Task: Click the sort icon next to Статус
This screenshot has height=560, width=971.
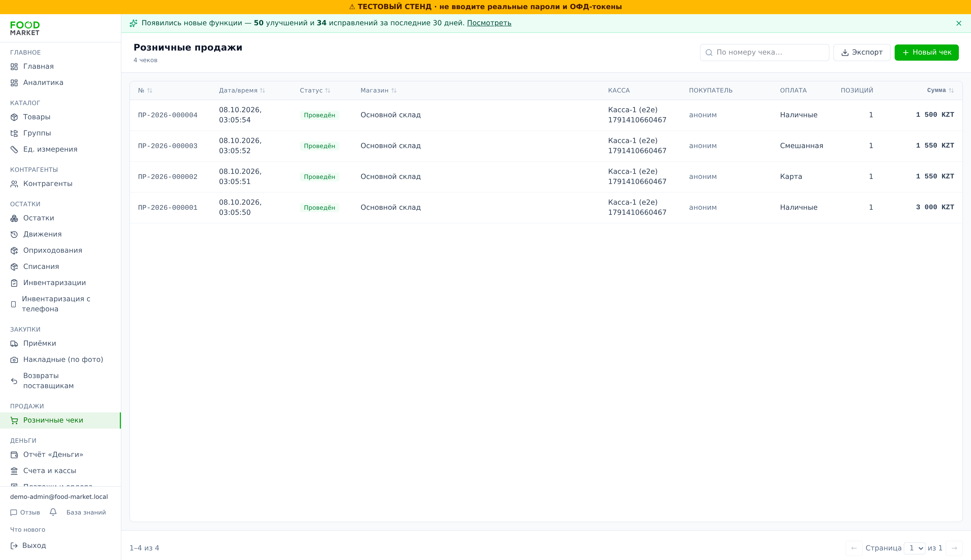Action: [327, 90]
